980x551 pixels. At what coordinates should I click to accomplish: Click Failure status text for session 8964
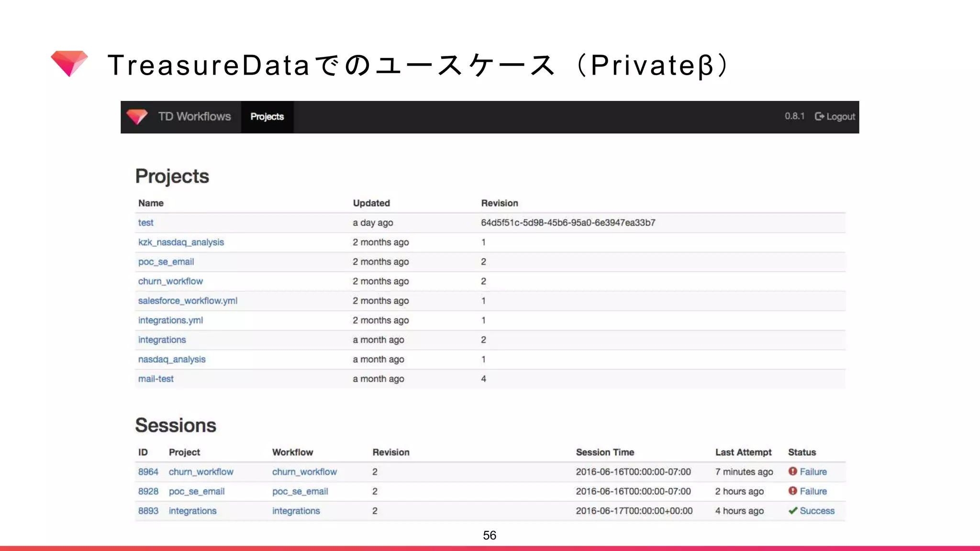tap(813, 472)
